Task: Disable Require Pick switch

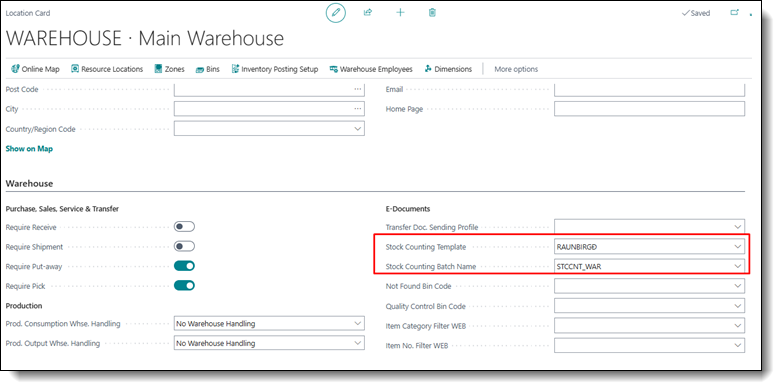Action: [184, 286]
